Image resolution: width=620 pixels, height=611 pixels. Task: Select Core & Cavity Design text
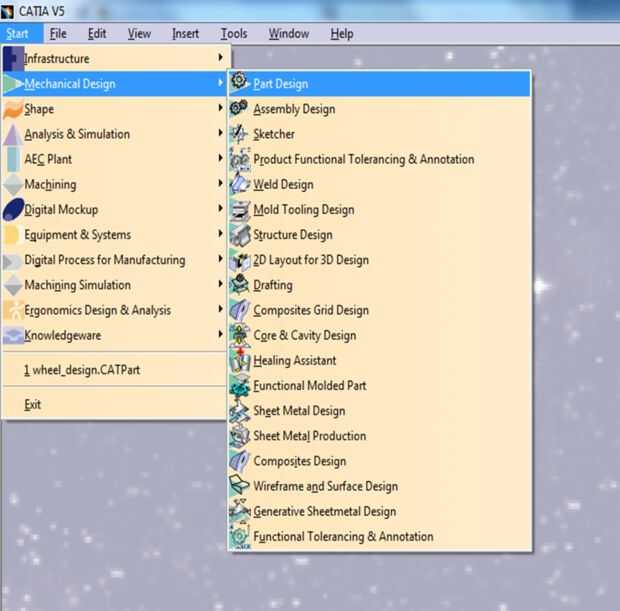coord(305,336)
